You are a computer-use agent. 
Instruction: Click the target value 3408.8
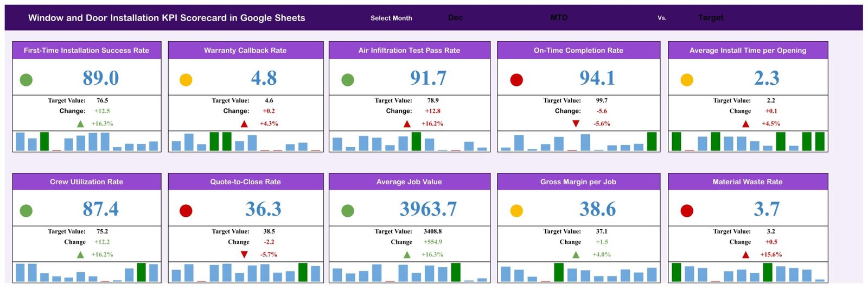(x=433, y=231)
